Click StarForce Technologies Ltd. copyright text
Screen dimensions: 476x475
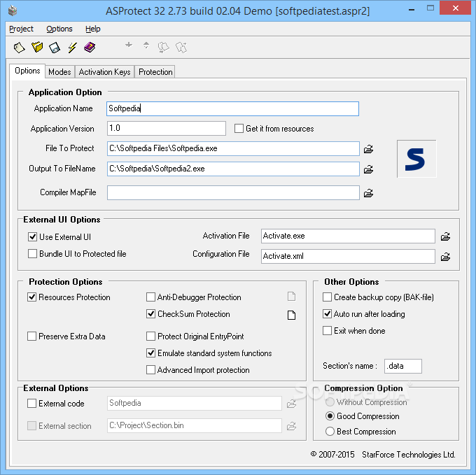coord(408,455)
